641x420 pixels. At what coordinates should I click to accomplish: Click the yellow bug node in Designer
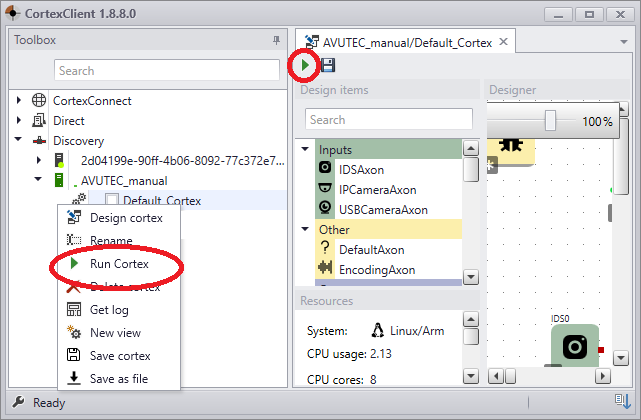point(511,152)
